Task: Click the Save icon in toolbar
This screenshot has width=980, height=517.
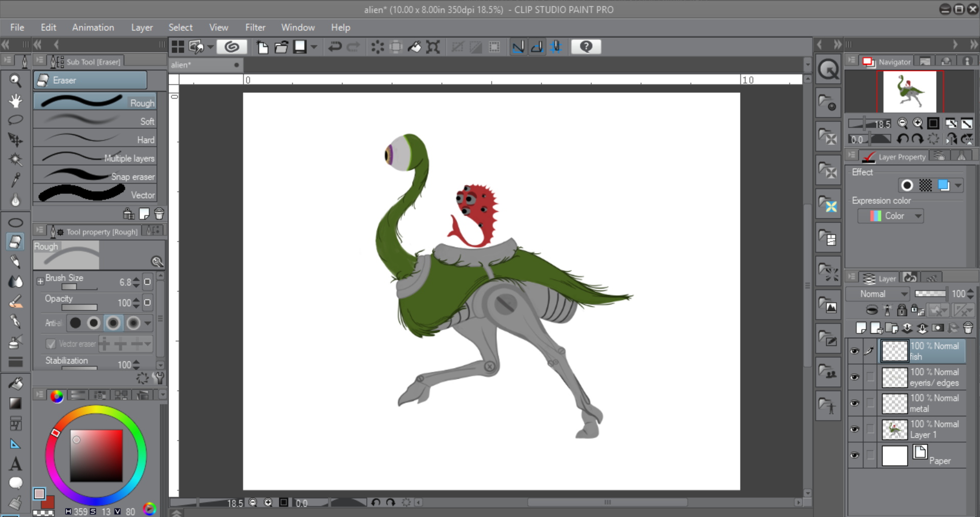Action: 300,47
